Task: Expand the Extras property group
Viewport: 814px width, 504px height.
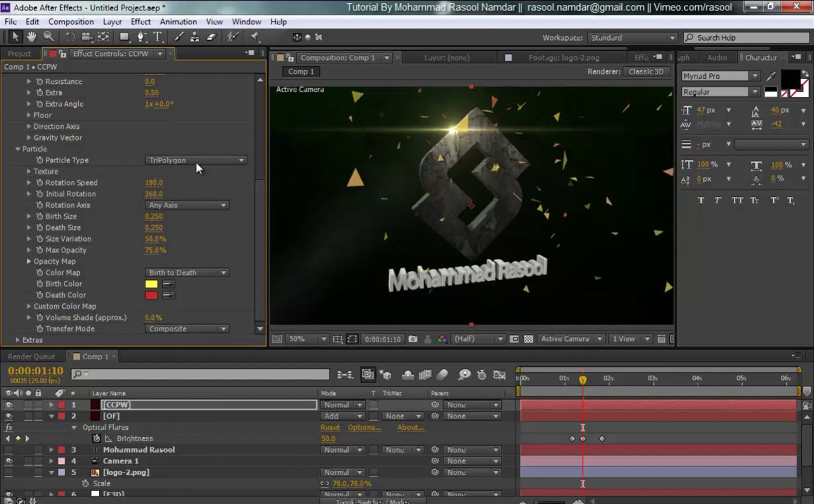Action: (x=18, y=340)
